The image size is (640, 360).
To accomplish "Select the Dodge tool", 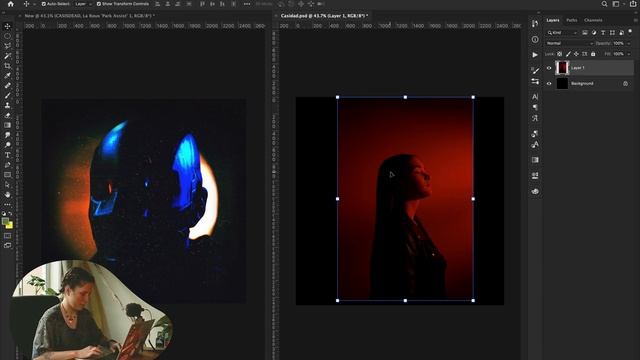I will click(7, 145).
